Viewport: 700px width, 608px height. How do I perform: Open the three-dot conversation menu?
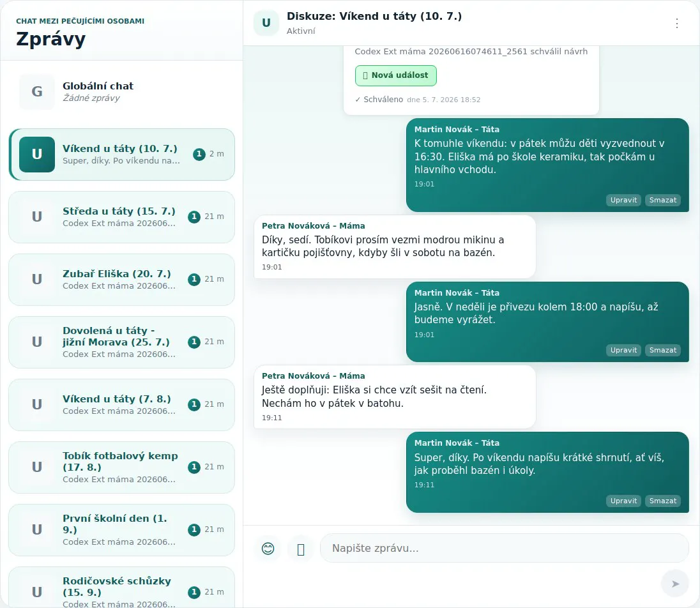(677, 23)
